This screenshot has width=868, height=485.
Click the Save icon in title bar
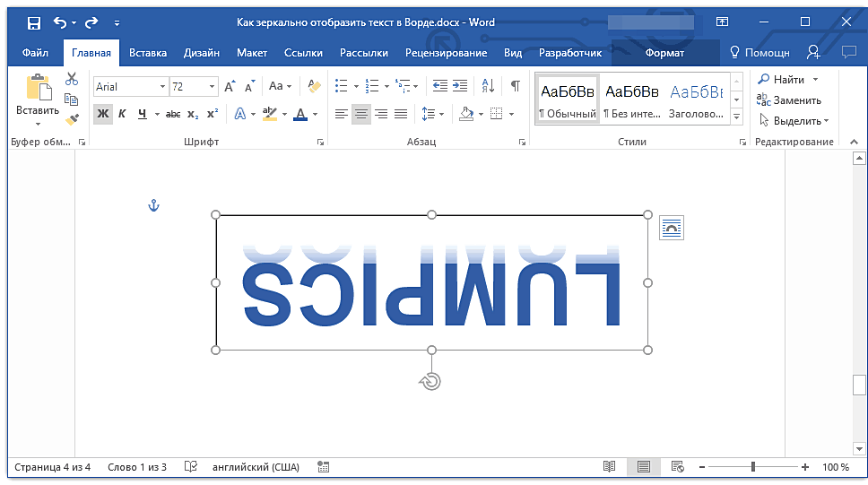click(33, 22)
